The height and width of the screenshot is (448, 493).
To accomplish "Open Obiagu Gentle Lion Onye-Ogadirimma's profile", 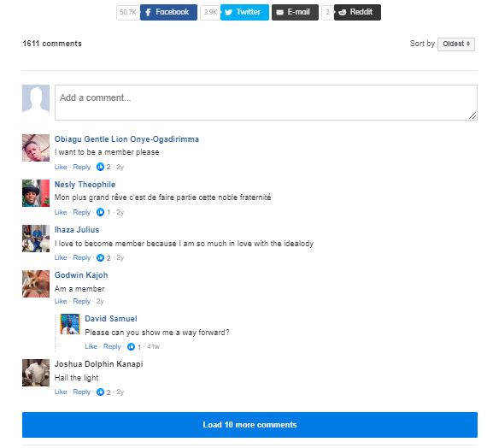I will click(x=126, y=139).
